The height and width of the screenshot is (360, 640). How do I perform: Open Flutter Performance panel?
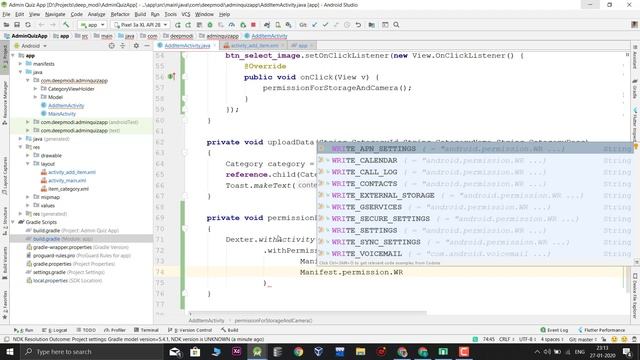click(x=602, y=330)
